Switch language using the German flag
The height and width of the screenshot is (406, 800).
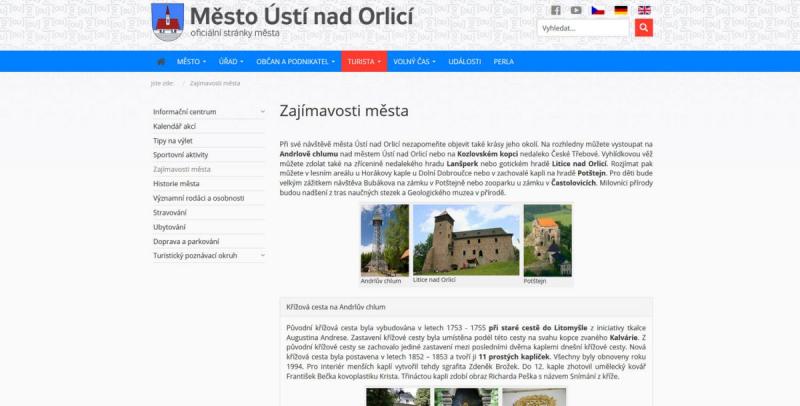(621, 10)
